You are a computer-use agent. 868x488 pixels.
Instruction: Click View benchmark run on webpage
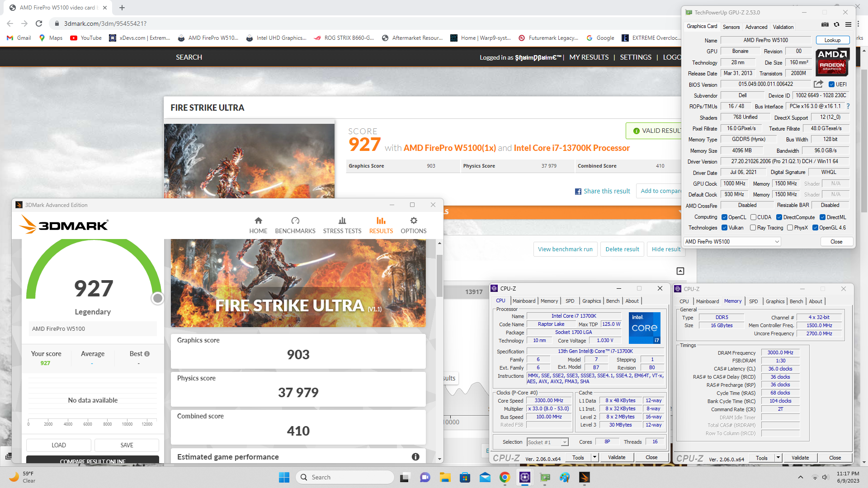click(x=565, y=249)
